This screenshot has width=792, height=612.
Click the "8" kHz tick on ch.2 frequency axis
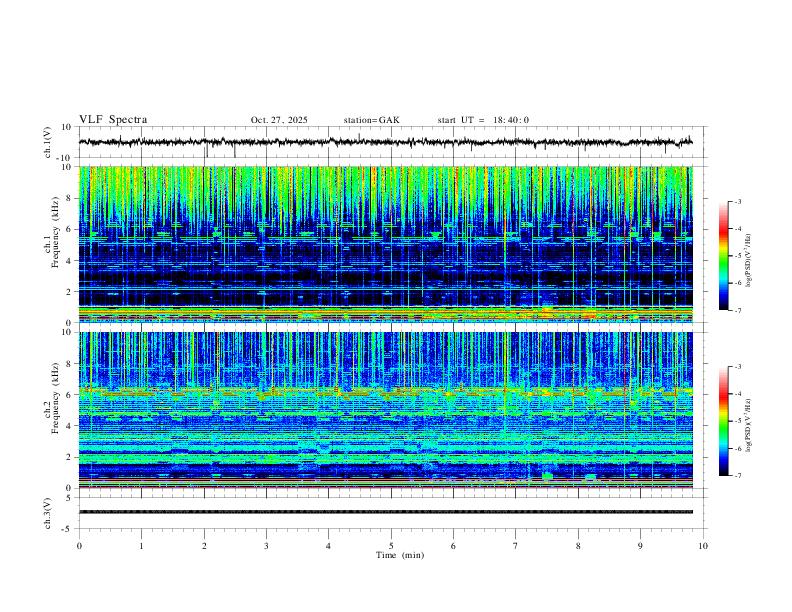click(x=70, y=364)
